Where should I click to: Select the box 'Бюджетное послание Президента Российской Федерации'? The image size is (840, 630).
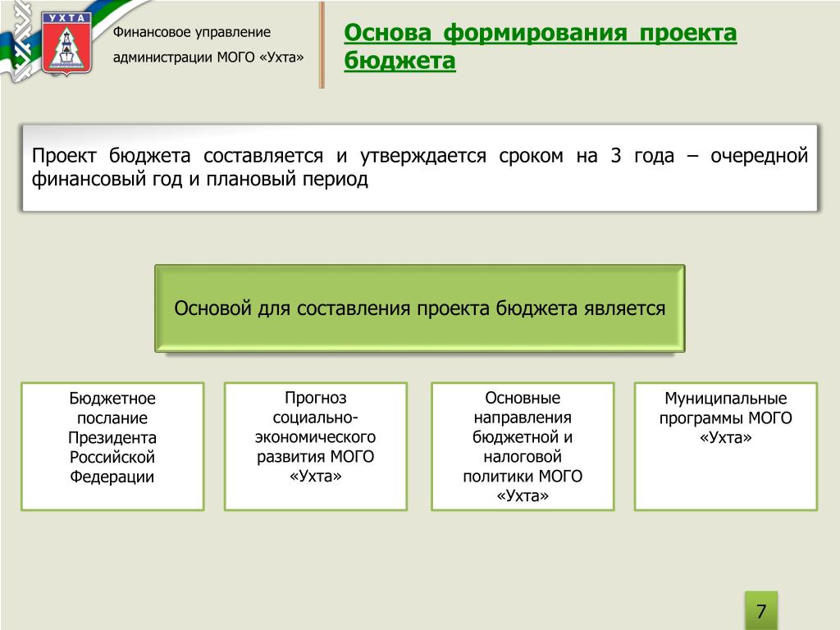coord(112,446)
